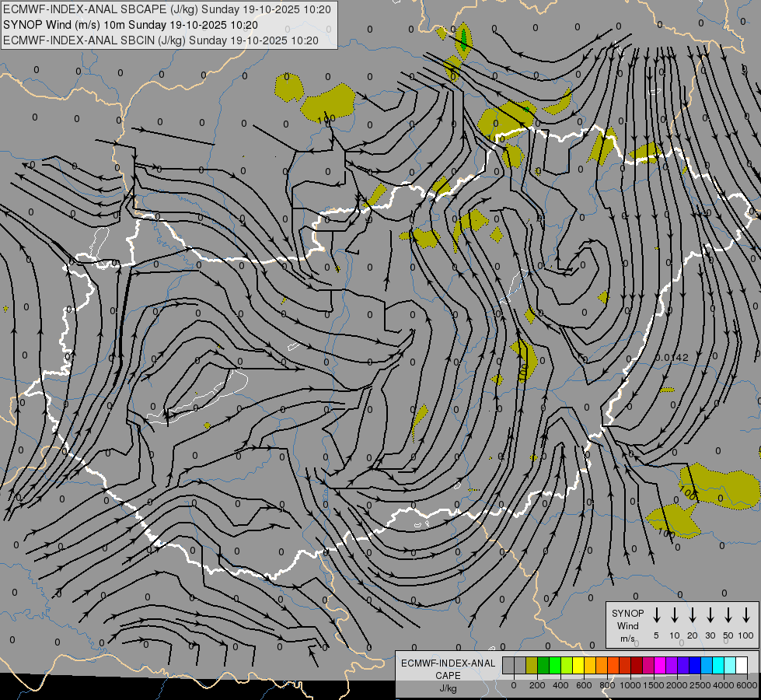Click the 30 label in wind legend
Image resolution: width=761 pixels, height=700 pixels.
coord(710,635)
